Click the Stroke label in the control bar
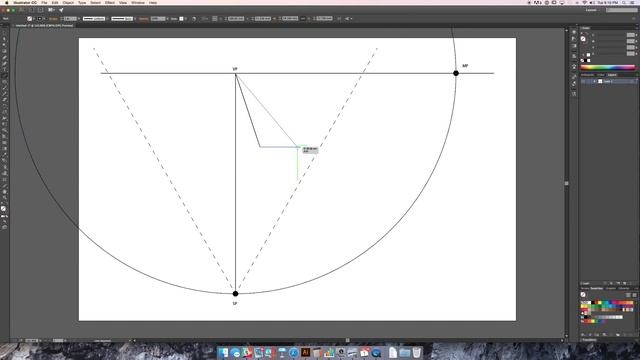 pos(53,18)
